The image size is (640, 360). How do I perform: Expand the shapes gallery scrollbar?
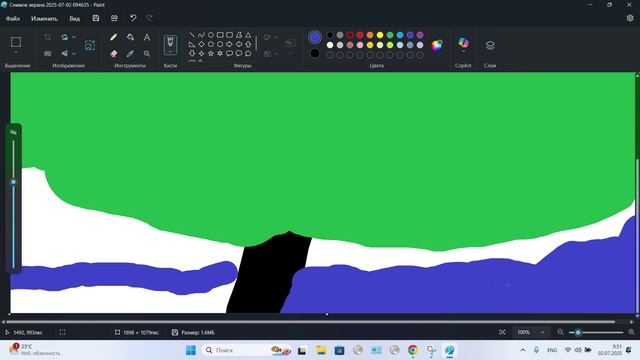click(x=256, y=43)
